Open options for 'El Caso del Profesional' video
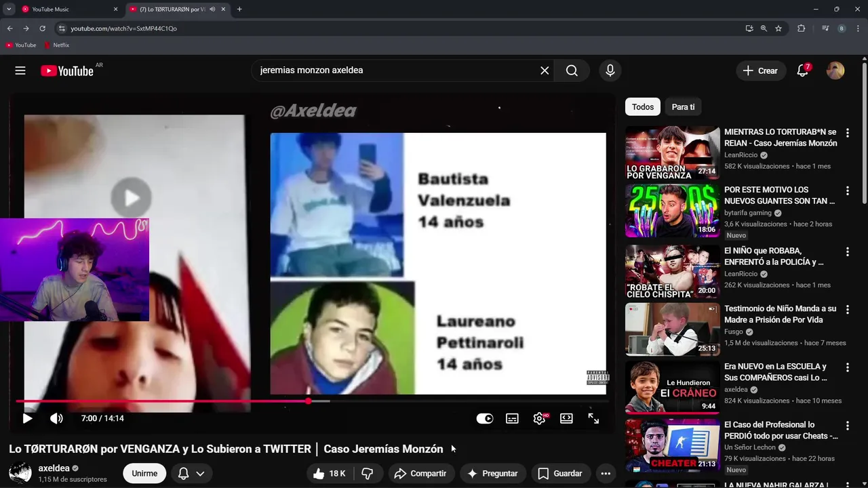Image resolution: width=868 pixels, height=488 pixels. 847,426
